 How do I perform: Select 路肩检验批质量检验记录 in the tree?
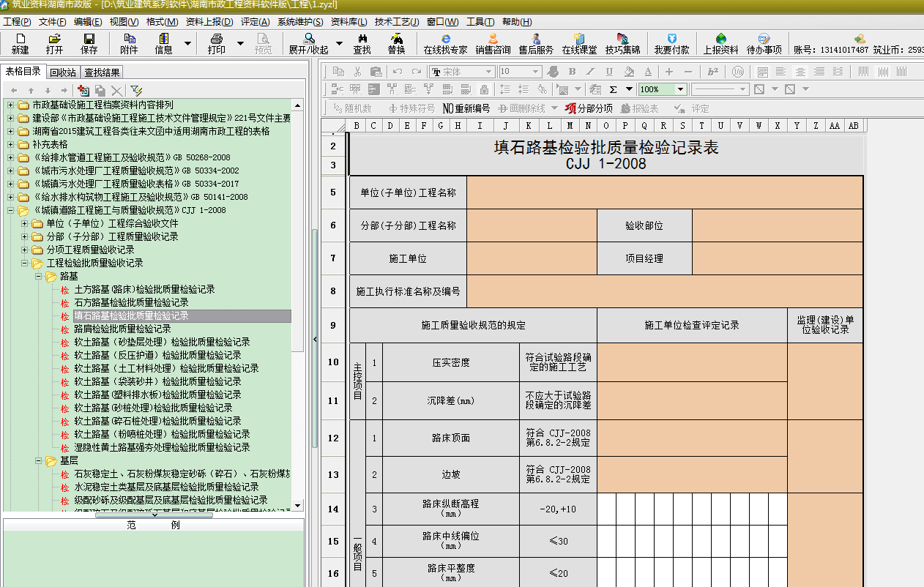pos(122,329)
